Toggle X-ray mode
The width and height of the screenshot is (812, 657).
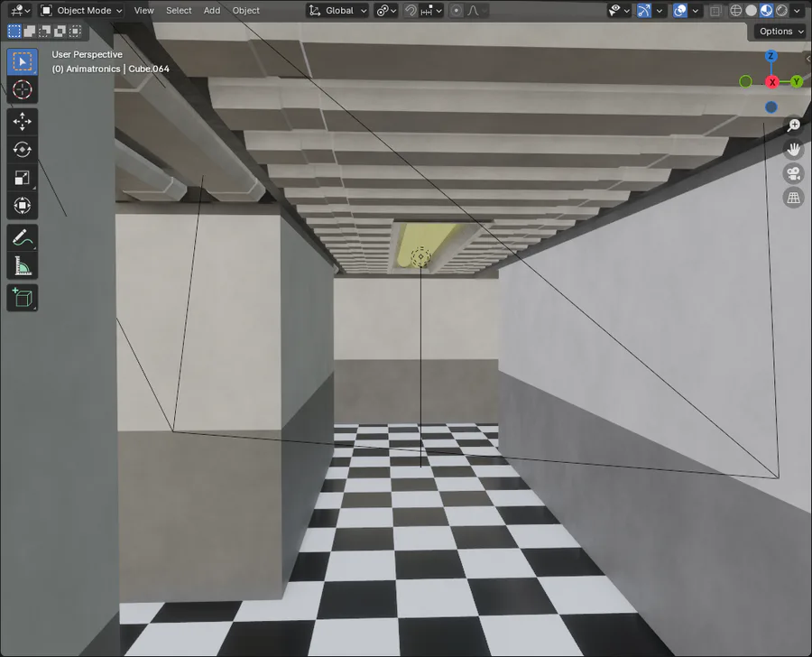(x=715, y=10)
